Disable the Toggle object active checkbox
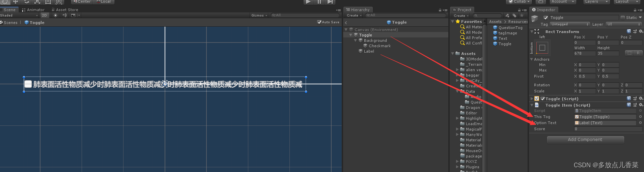Screen dimensions: 644x172 [545, 18]
